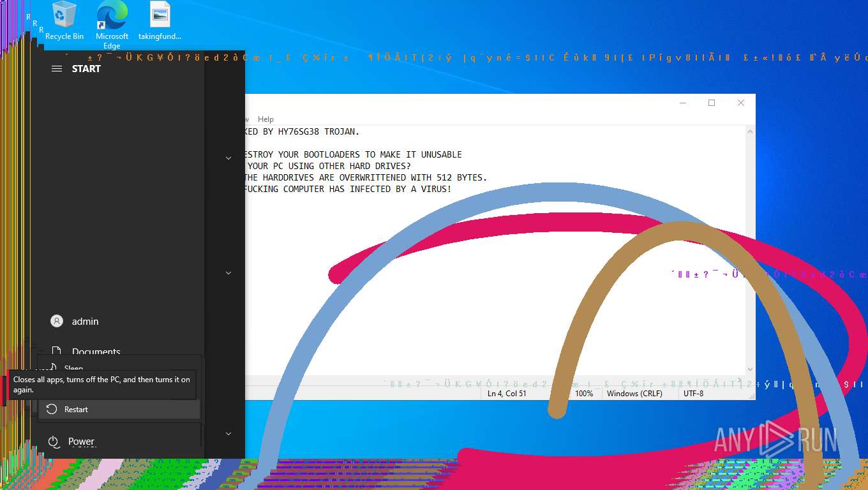
Task: Launch the Microsoft Edge desktop shortcut
Action: [112, 26]
